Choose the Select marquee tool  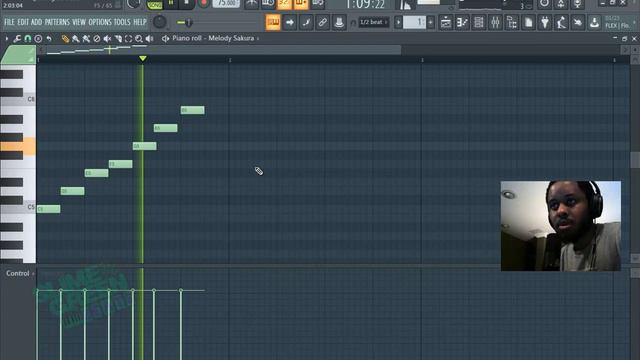coord(129,39)
